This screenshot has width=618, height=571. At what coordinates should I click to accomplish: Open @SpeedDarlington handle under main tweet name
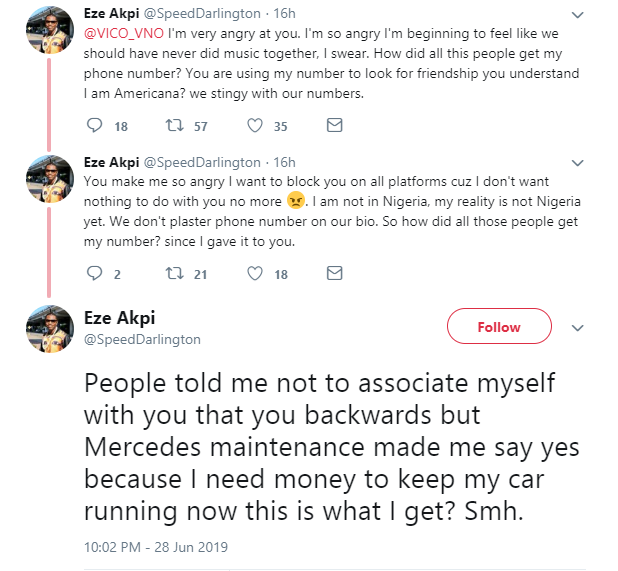click(x=143, y=339)
